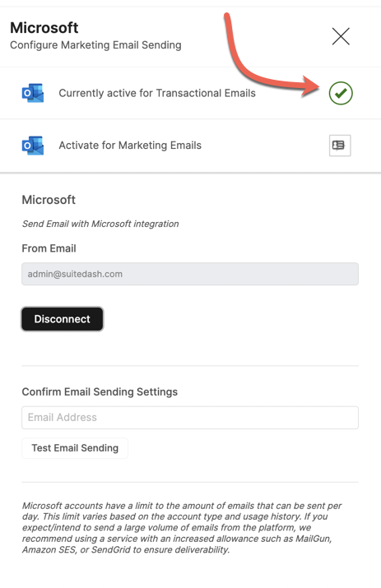Click the Outlook icon beside Marketing Emails

click(x=33, y=145)
